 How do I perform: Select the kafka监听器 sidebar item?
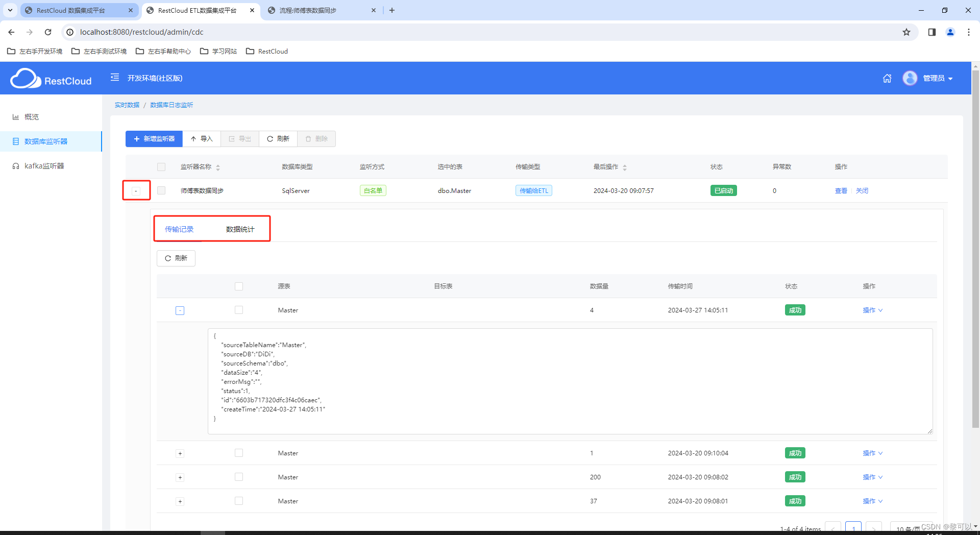pos(44,165)
